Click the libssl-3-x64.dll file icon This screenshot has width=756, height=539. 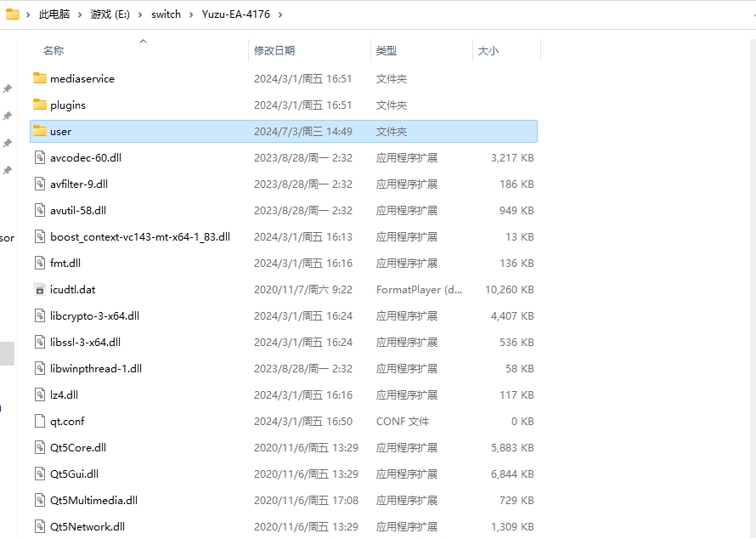40,342
